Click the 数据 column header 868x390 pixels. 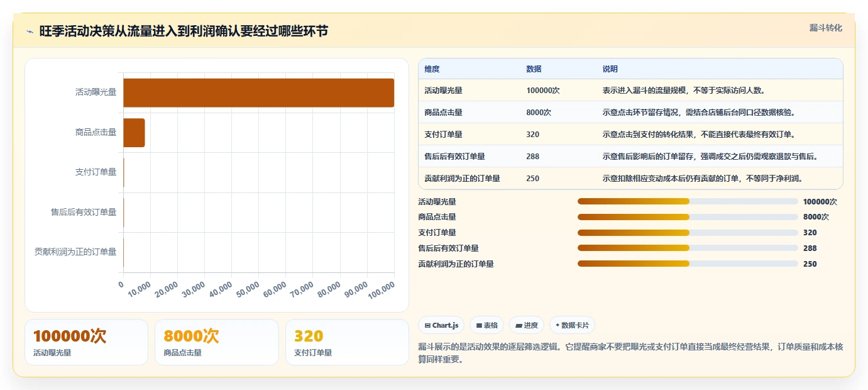[534, 69]
